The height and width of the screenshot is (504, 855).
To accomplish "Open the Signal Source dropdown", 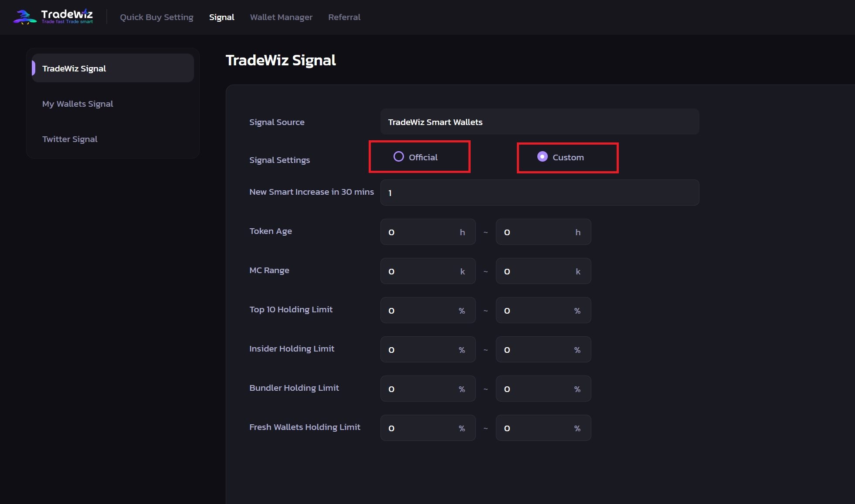I will coord(539,122).
